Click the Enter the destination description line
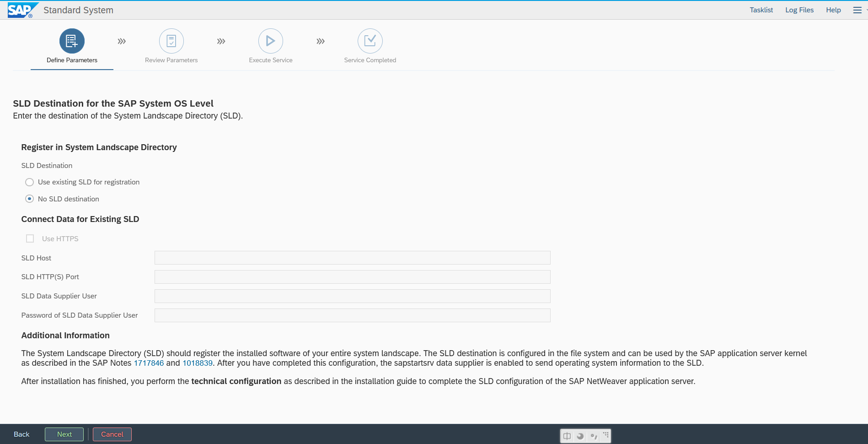 [128, 116]
